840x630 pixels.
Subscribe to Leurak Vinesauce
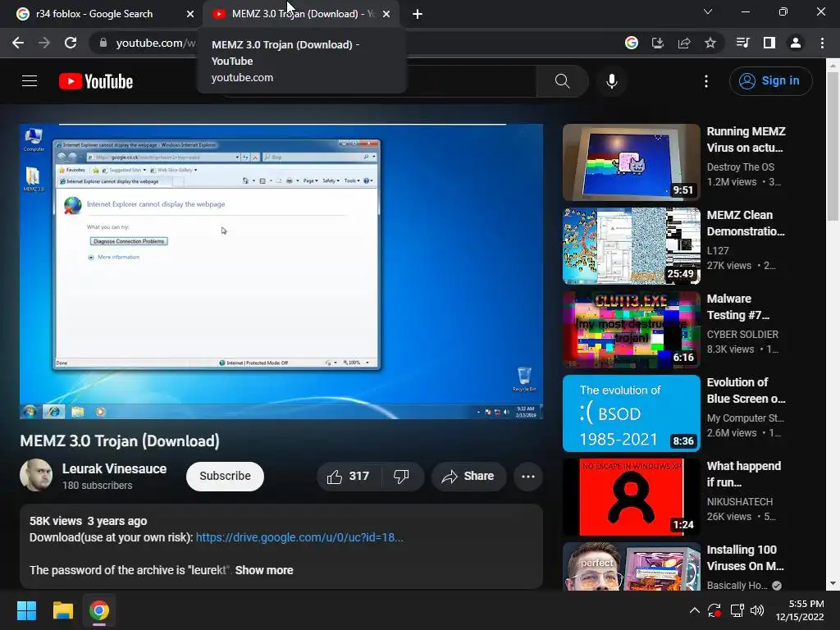(x=225, y=477)
